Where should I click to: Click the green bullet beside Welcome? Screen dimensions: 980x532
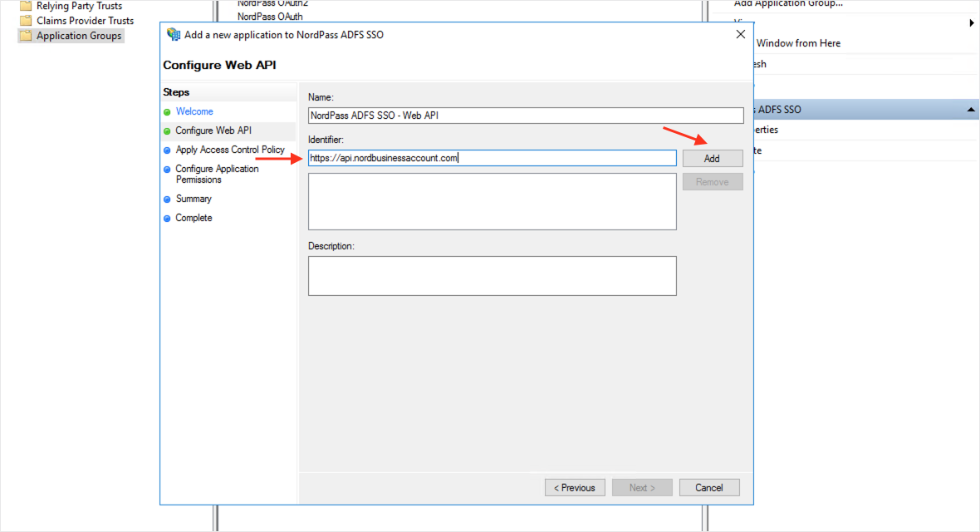(167, 112)
